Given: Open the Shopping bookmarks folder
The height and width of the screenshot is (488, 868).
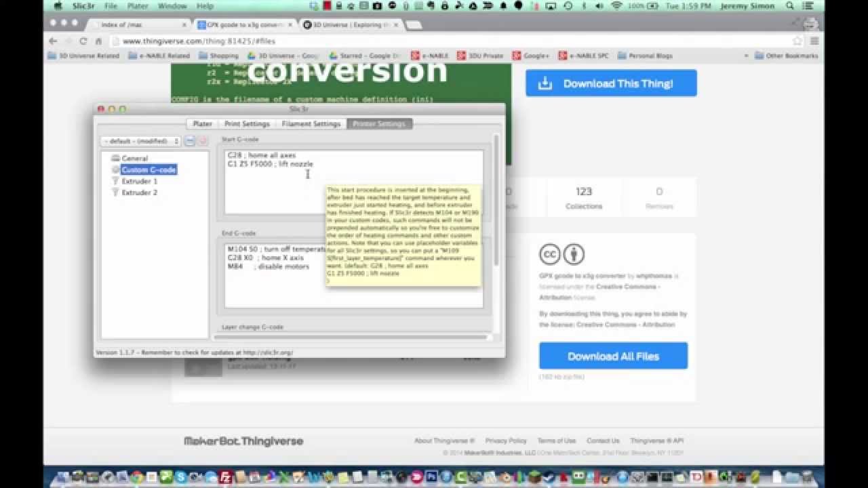Looking at the screenshot, I should pyautogui.click(x=218, y=56).
